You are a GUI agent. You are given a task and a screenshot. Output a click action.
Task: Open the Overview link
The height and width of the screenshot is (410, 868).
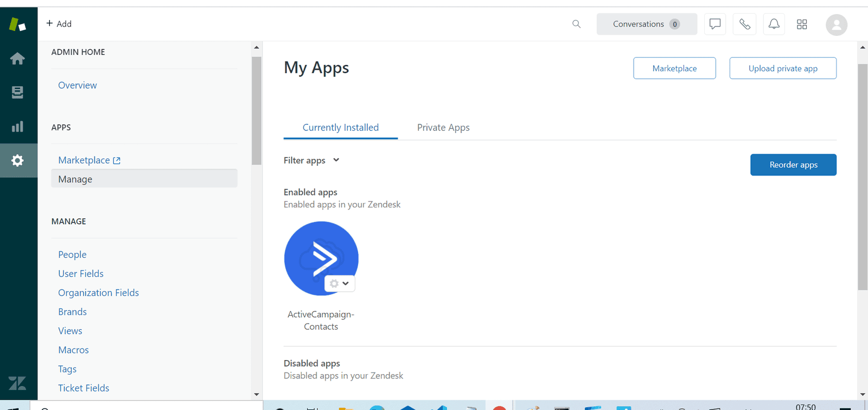pos(78,85)
